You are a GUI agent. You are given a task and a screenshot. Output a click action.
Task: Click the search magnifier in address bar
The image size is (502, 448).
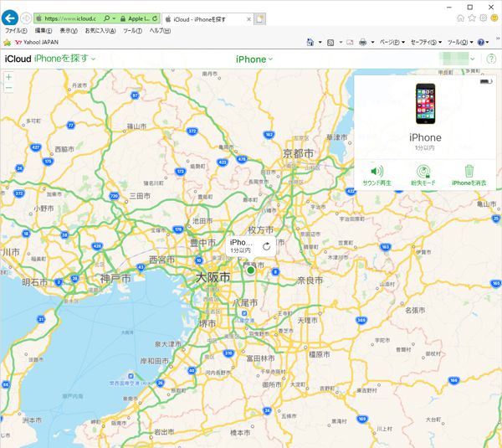107,18
